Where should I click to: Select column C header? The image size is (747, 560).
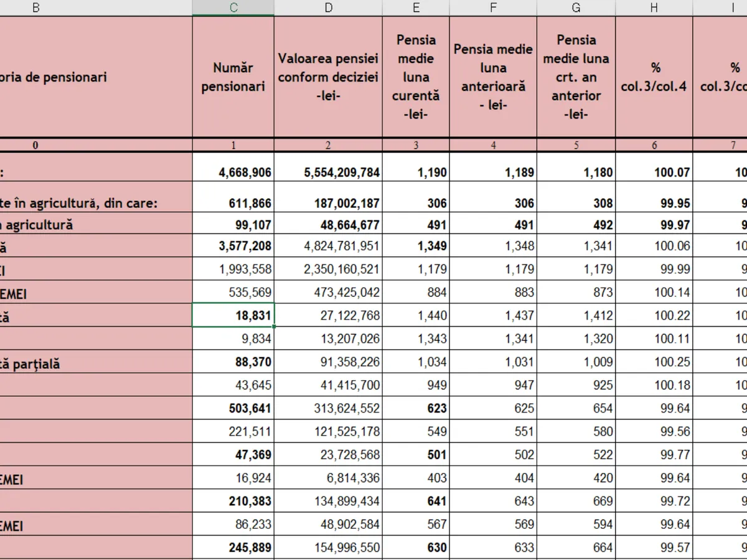(233, 7)
